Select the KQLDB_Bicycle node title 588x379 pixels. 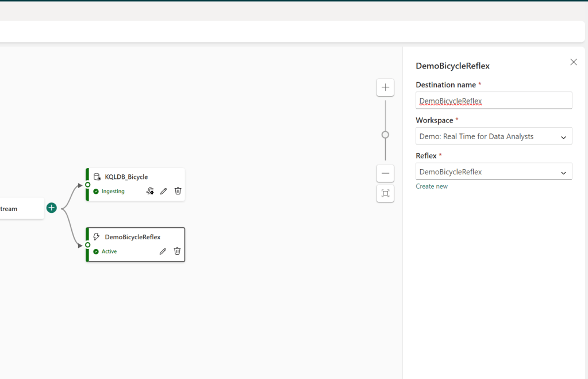[126, 177]
